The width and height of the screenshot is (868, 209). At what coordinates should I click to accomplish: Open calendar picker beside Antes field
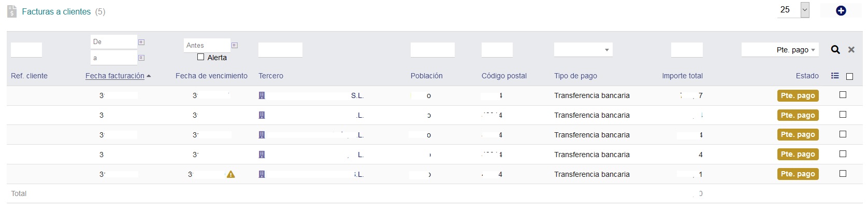235,45
